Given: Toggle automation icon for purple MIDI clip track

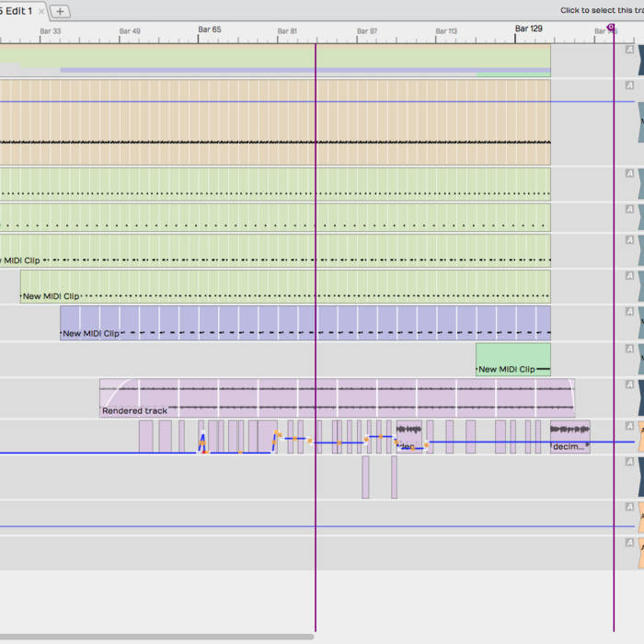Looking at the screenshot, I should tap(630, 312).
